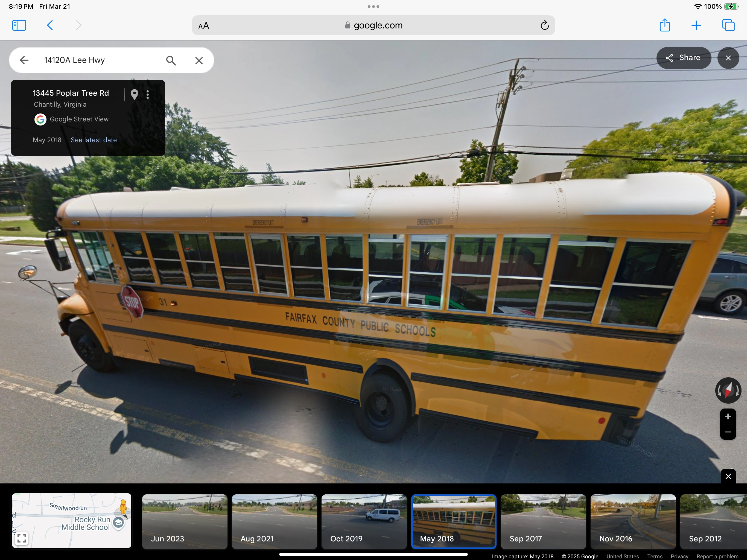747x560 pixels.
Task: Close the historical imagery strip
Action: (x=728, y=476)
